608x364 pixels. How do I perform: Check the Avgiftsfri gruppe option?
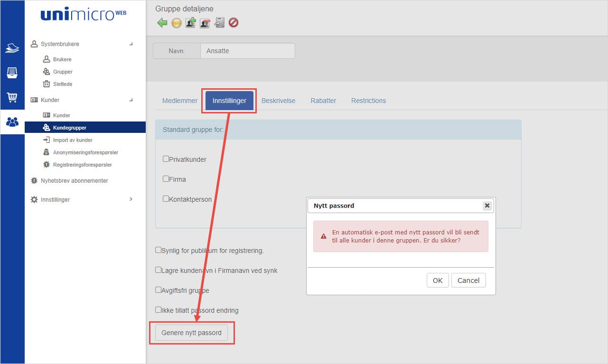159,289
